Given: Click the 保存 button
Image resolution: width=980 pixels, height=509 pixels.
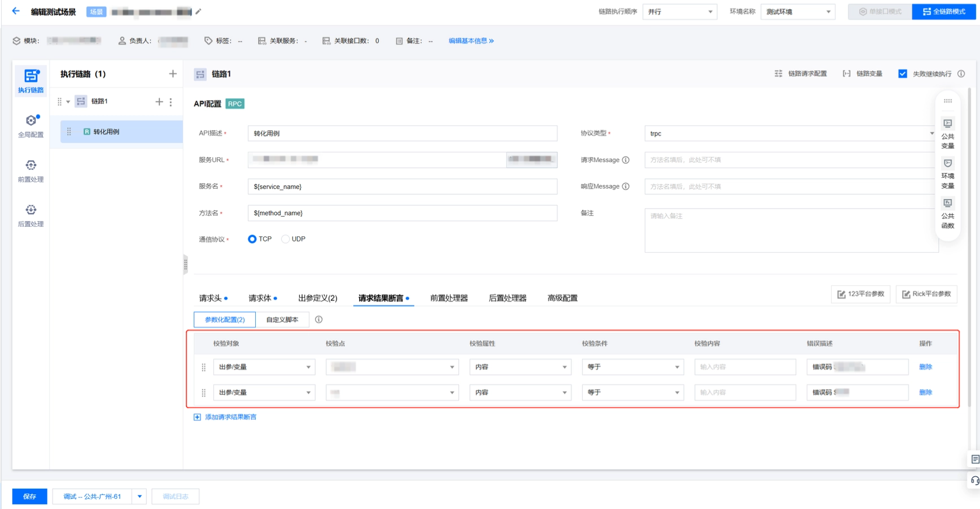Looking at the screenshot, I should (x=29, y=497).
